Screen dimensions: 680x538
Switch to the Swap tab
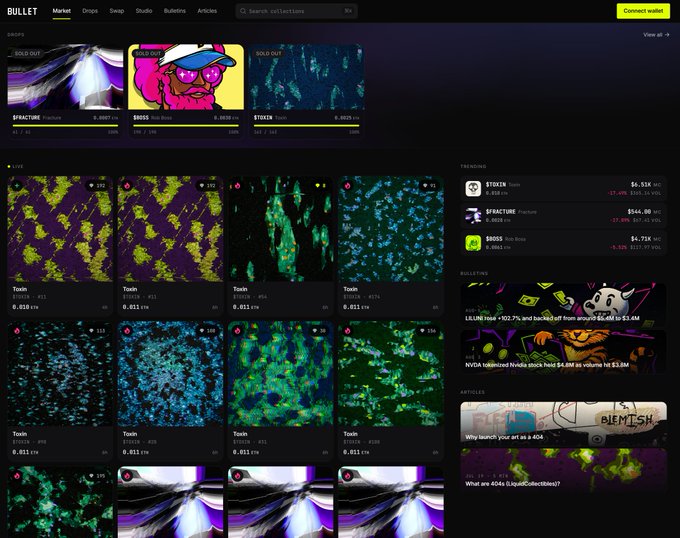pos(117,11)
